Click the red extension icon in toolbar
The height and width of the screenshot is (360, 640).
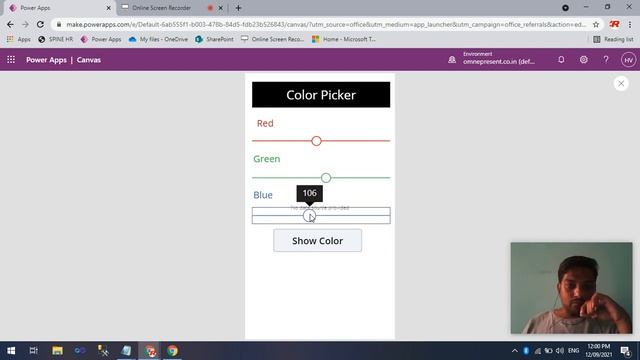(x=614, y=24)
